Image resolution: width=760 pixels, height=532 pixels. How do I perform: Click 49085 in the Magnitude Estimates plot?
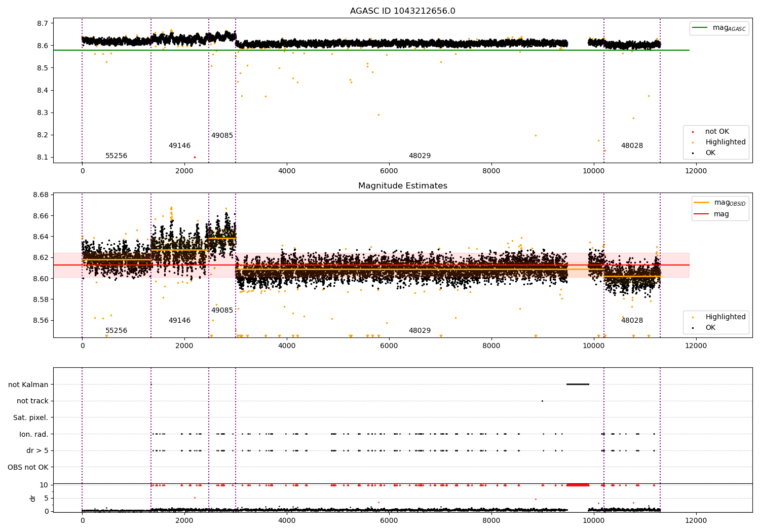(x=222, y=311)
